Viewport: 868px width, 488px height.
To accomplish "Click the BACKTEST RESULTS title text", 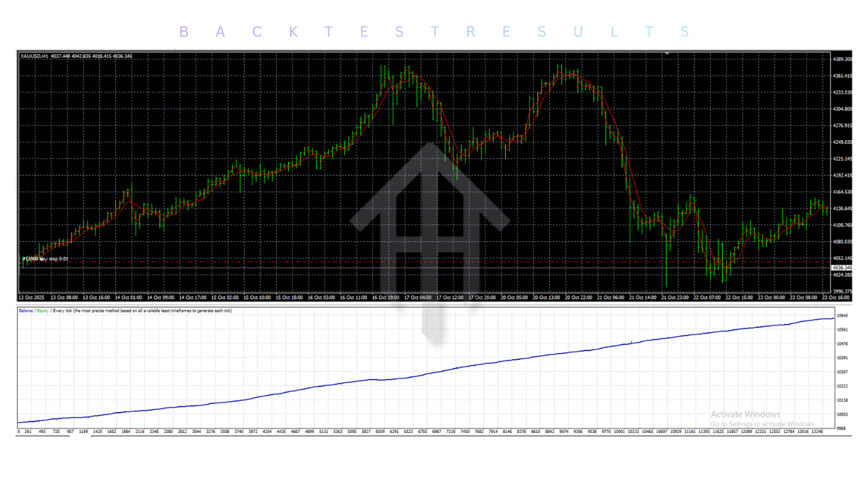I will (434, 32).
